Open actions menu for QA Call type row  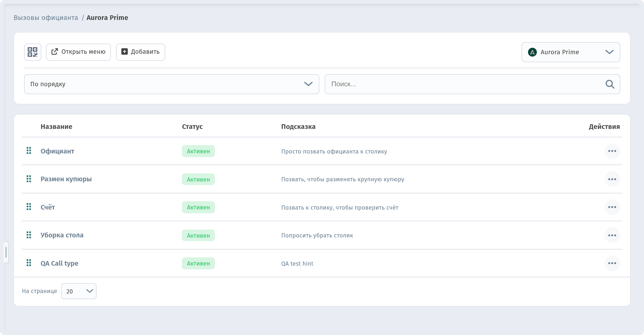tap(612, 263)
